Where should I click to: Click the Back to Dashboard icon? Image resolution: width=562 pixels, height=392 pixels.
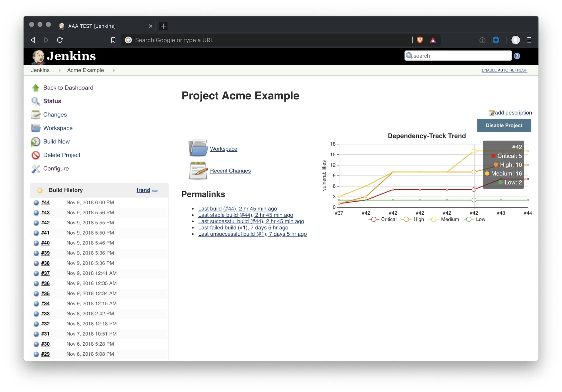coord(36,87)
